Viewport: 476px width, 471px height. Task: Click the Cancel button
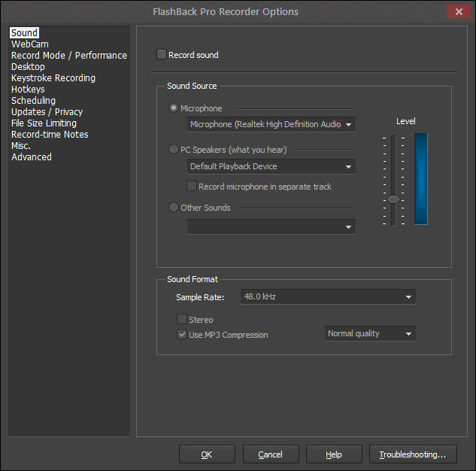coord(271,454)
